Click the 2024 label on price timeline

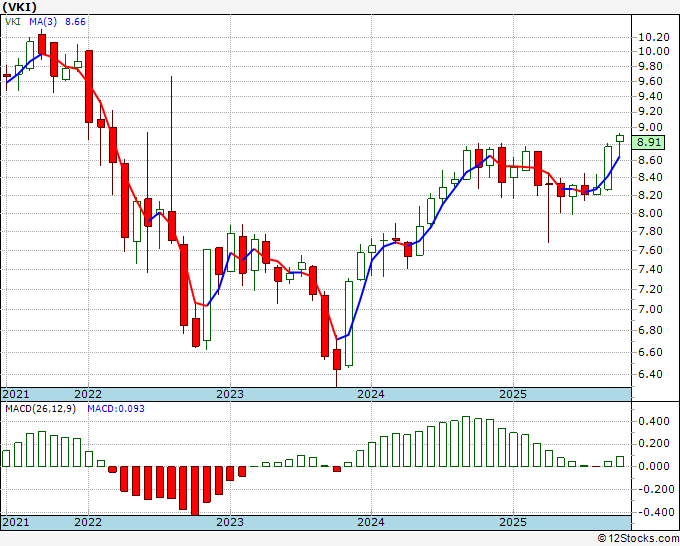coord(371,394)
